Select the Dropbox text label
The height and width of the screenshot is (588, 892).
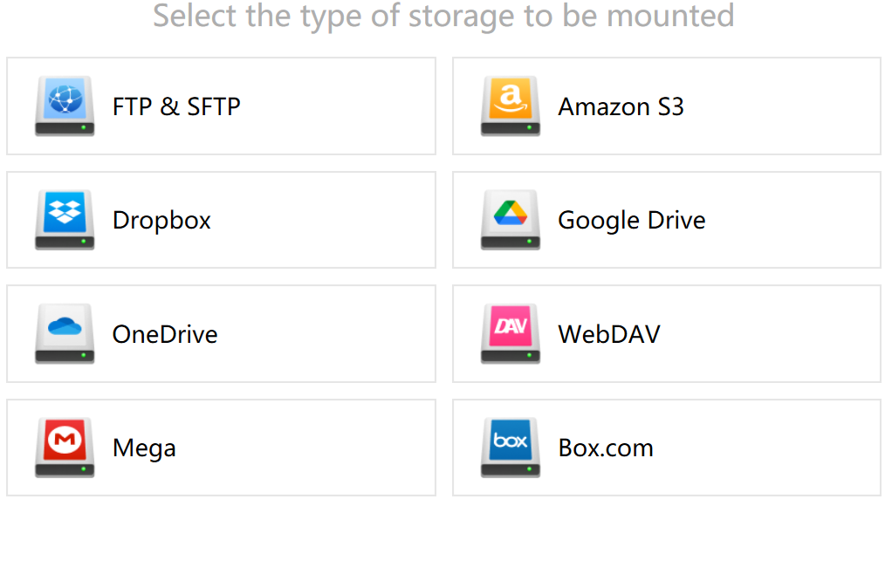(161, 222)
